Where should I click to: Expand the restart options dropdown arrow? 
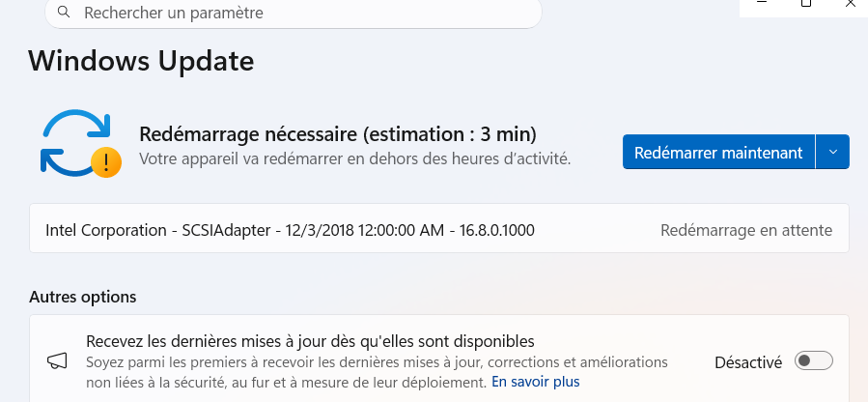[832, 152]
